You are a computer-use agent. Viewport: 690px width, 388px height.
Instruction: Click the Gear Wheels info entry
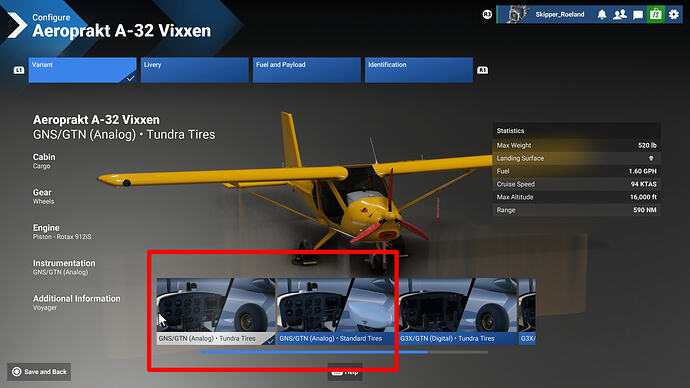coord(44,196)
